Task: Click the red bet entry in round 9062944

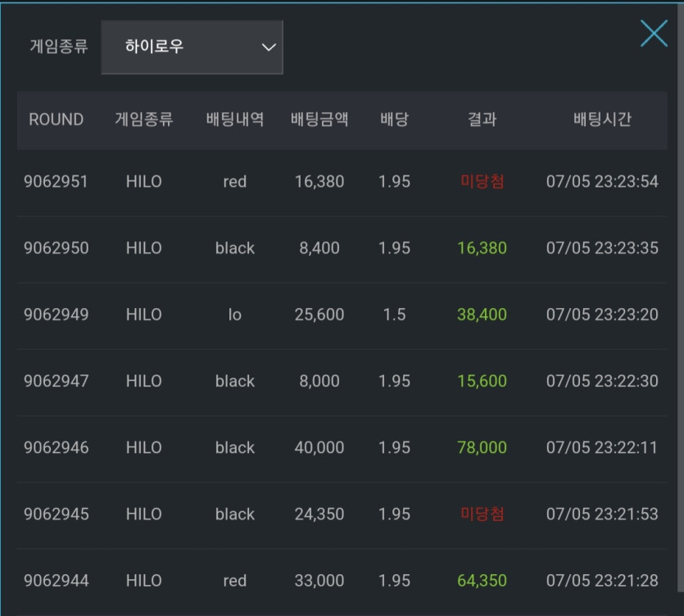Action: coord(234,581)
